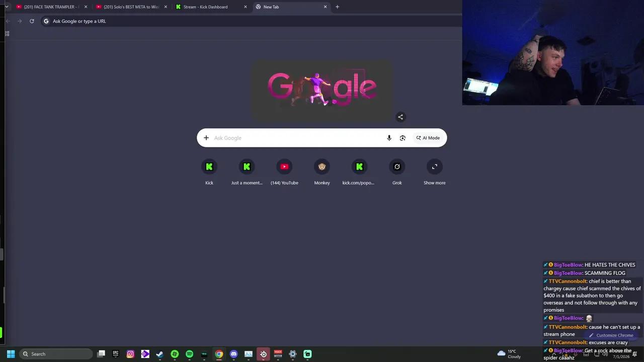Open the Settings gear app in taskbar

pyautogui.click(x=292, y=354)
